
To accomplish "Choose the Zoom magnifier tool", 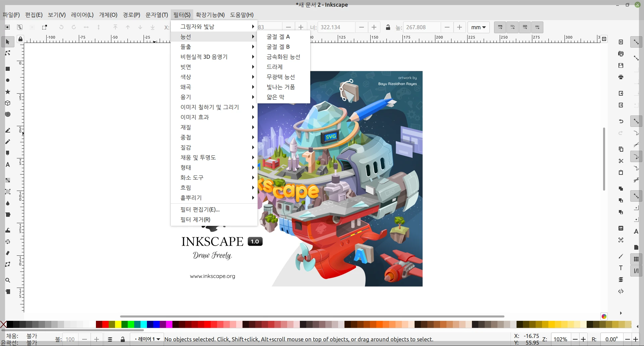I will pos(8,280).
